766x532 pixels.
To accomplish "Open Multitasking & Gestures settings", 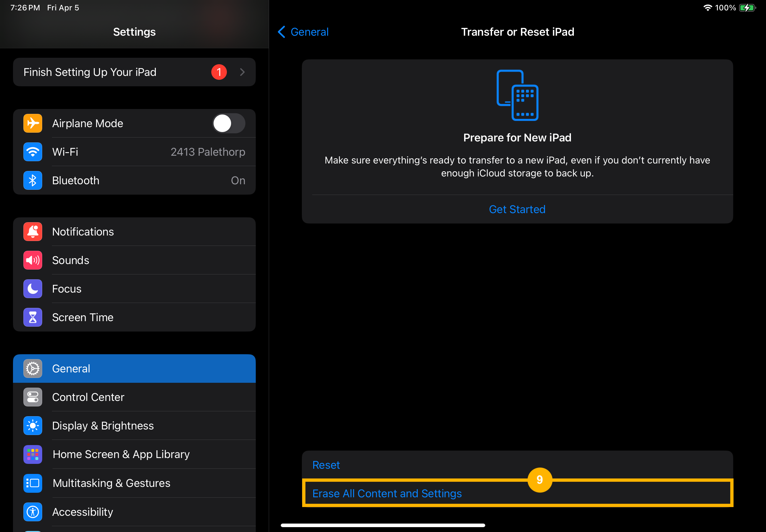I will pos(134,483).
